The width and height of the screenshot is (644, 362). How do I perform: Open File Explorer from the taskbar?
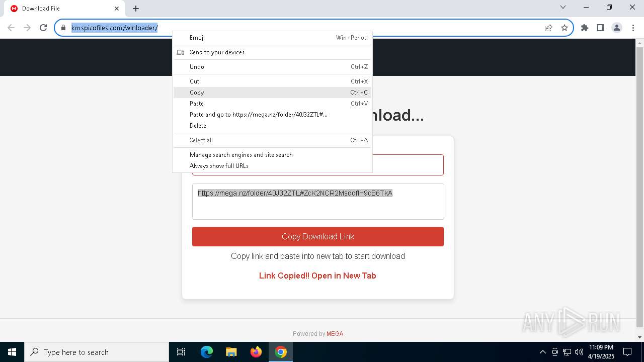[x=231, y=352]
